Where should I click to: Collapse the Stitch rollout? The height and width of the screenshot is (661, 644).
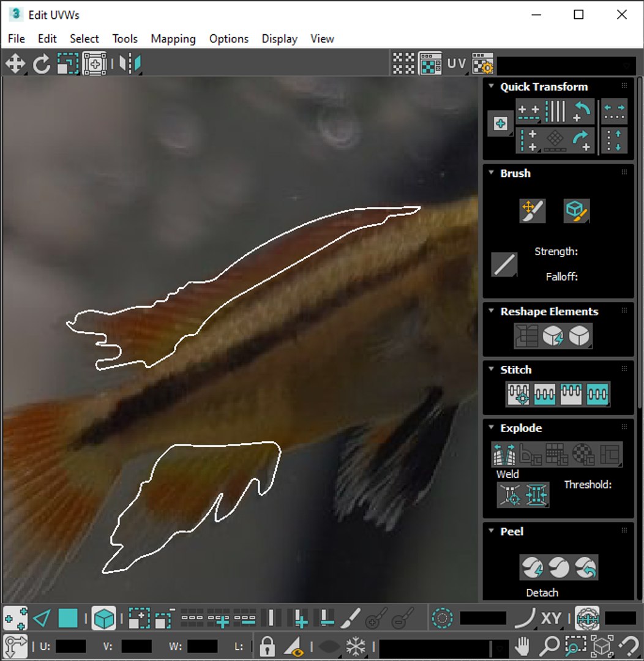(491, 369)
